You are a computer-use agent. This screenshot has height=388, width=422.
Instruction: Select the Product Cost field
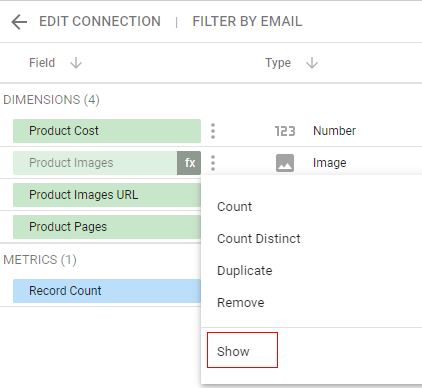pos(107,131)
